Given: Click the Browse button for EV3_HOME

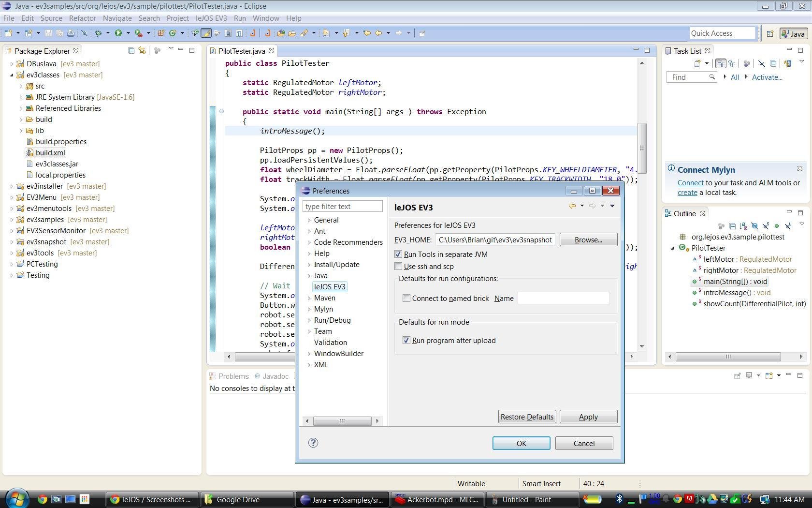Looking at the screenshot, I should [588, 239].
